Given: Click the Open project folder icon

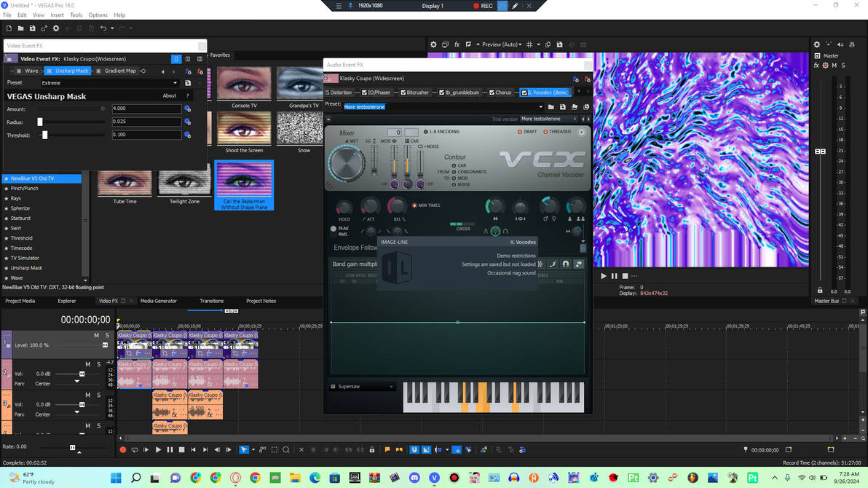Looking at the screenshot, I should click(20, 28).
